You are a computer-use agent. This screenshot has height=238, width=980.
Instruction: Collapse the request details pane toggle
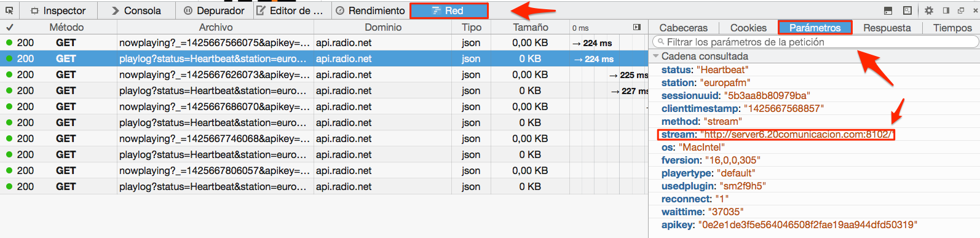637,27
